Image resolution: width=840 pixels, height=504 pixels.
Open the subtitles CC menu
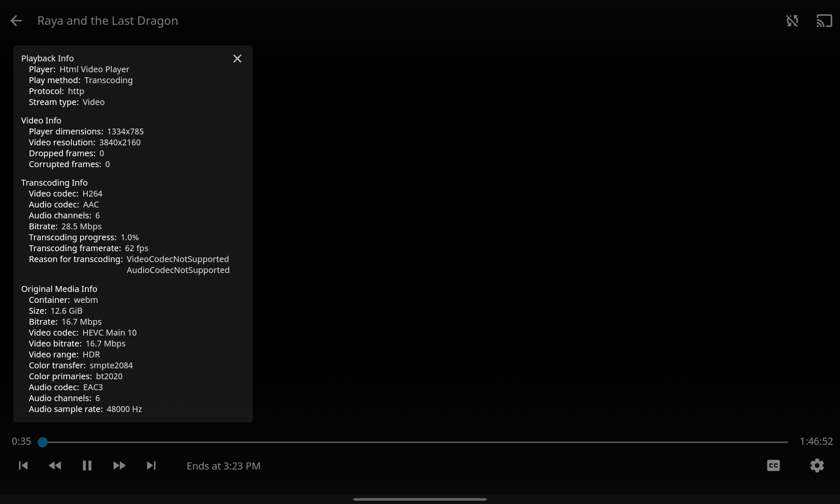click(x=773, y=465)
